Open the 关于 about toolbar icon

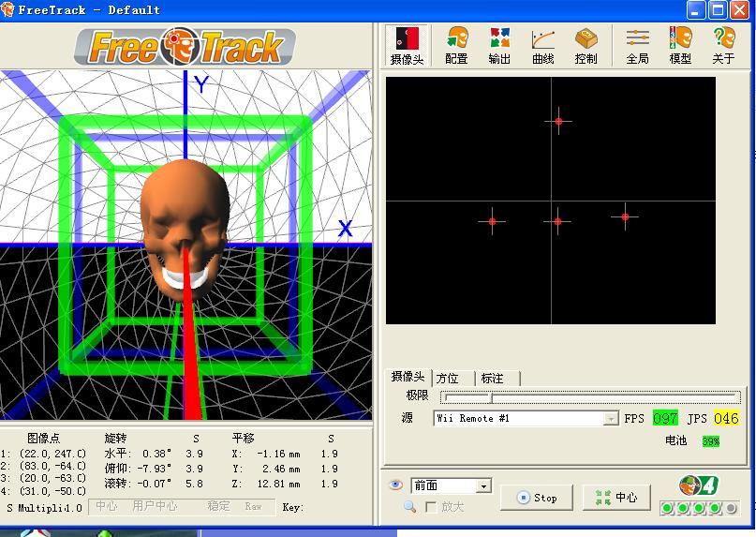pyautogui.click(x=723, y=45)
